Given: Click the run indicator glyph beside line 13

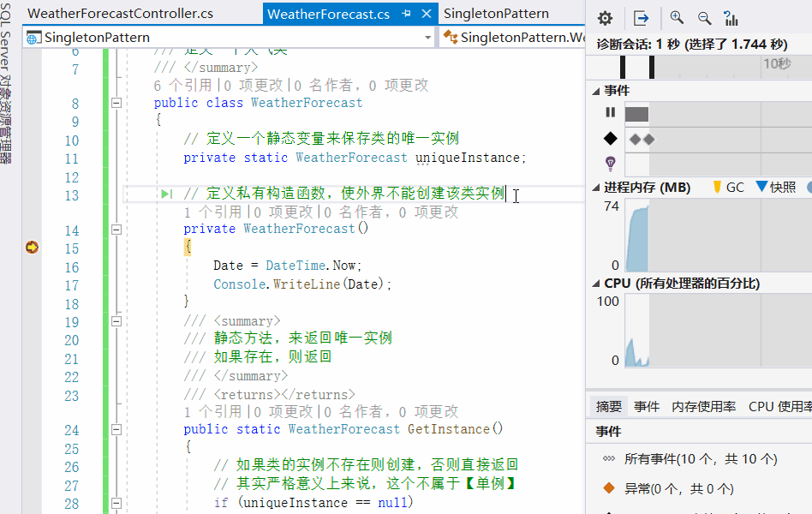Looking at the screenshot, I should click(x=165, y=193).
